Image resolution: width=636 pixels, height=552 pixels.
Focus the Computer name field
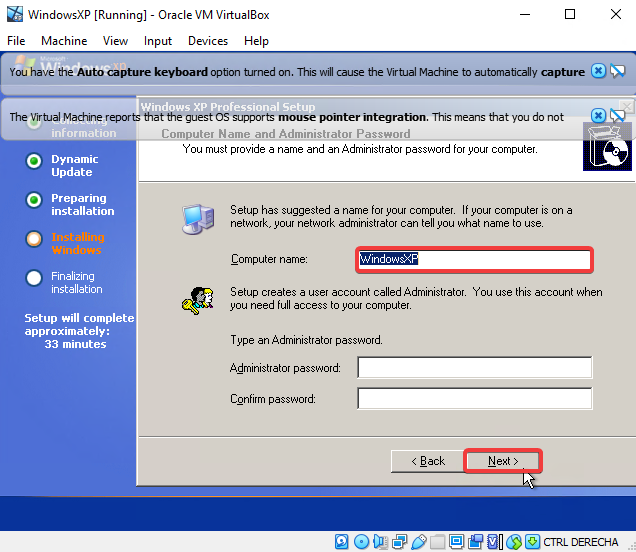pyautogui.click(x=474, y=259)
